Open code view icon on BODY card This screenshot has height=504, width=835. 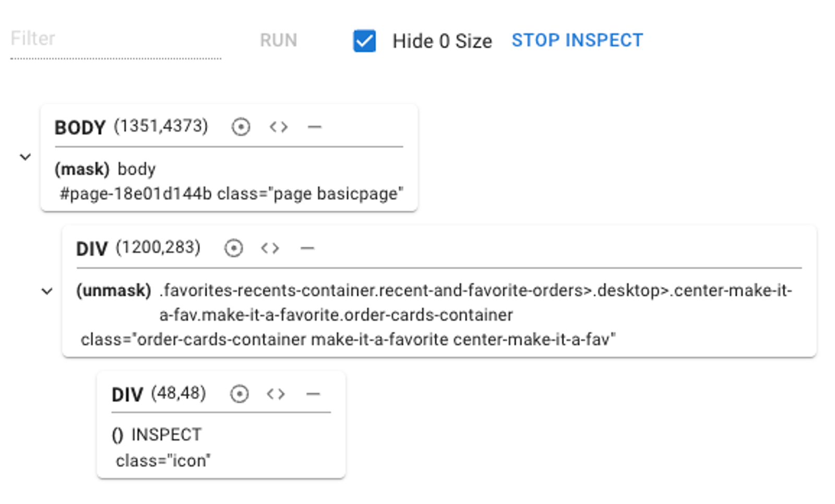pos(279,127)
